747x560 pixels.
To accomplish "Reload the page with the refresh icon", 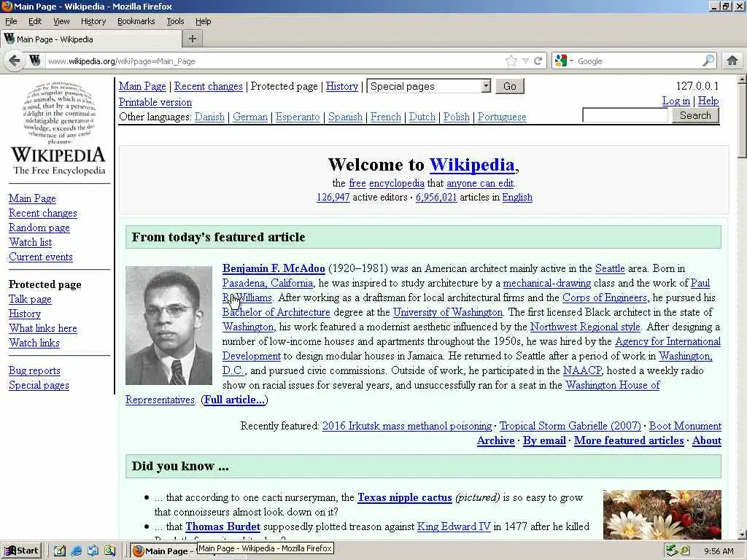I will (x=538, y=61).
